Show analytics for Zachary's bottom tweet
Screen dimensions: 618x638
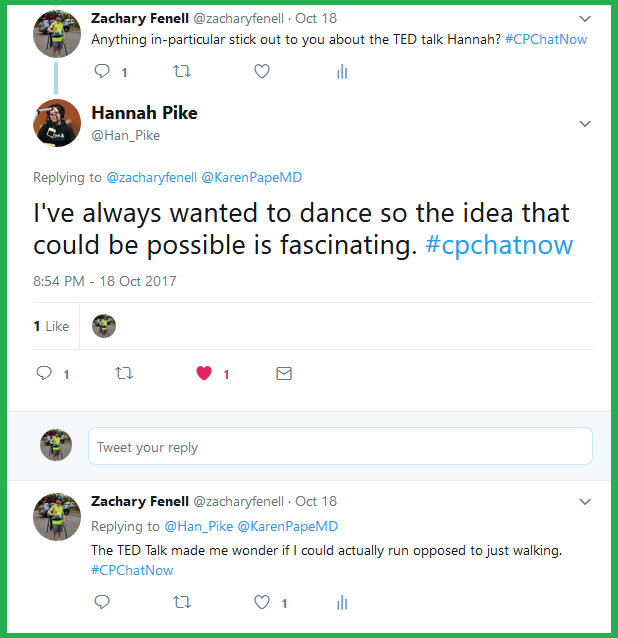click(x=342, y=602)
